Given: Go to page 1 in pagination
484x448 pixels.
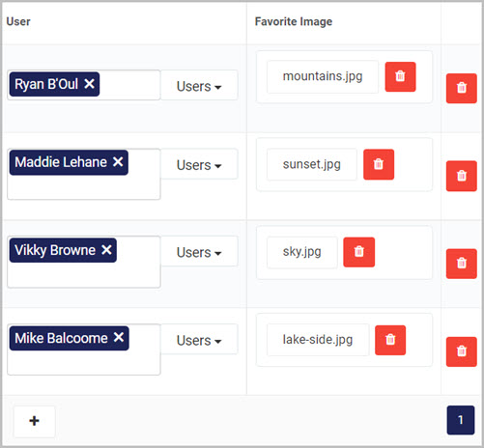Looking at the screenshot, I should coord(461,420).
